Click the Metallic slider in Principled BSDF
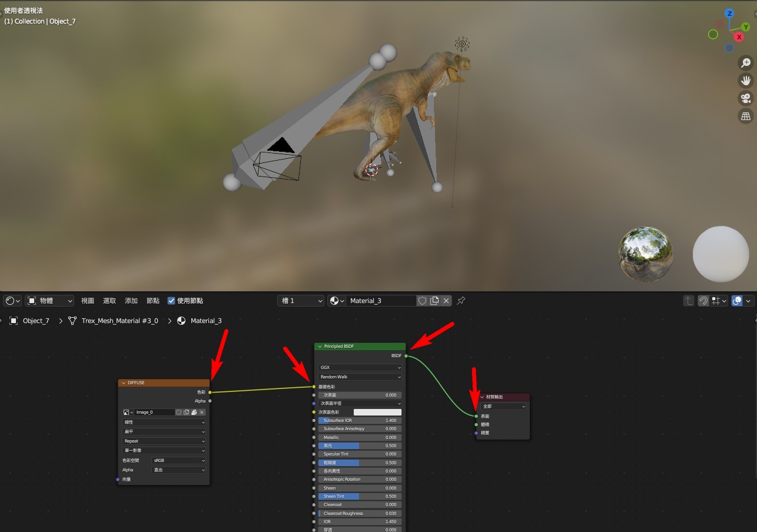The image size is (757, 532). 360,437
